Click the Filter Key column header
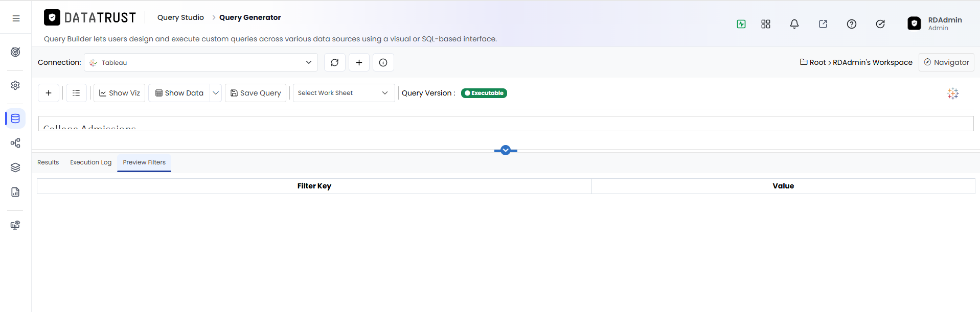 coord(314,186)
